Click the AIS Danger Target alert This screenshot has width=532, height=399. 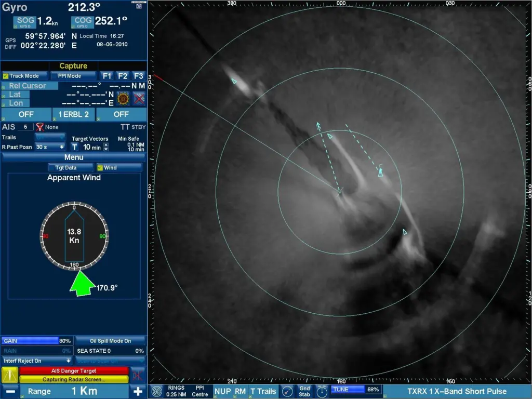coord(74,371)
